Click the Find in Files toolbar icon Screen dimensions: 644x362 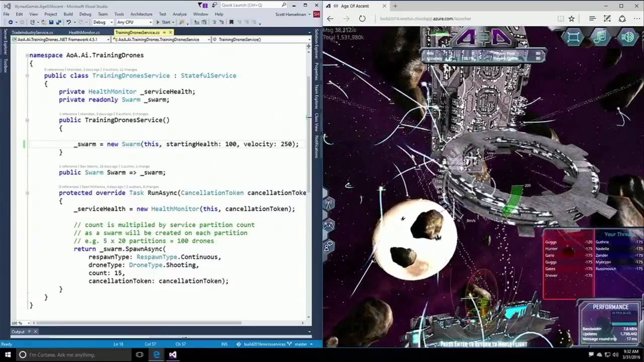[182, 22]
